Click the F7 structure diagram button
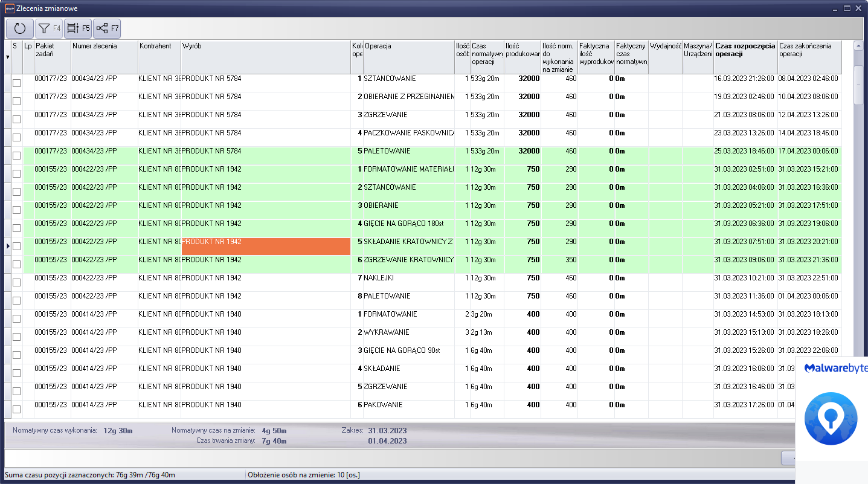 [x=107, y=28]
